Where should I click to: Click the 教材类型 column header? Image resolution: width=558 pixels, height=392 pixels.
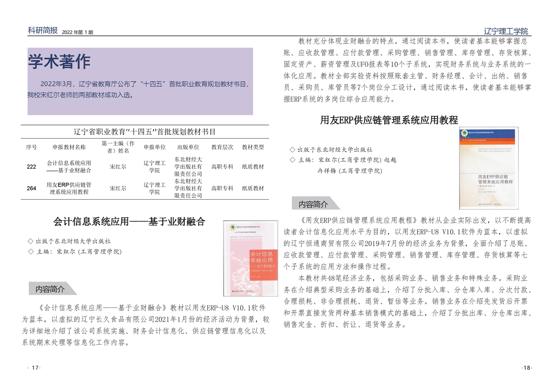[x=253, y=147]
